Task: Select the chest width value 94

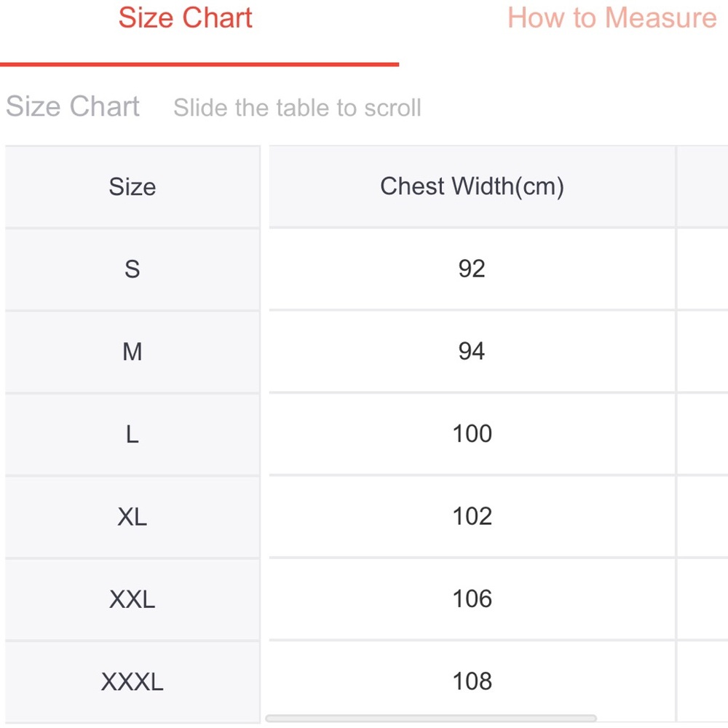Action: (x=472, y=352)
